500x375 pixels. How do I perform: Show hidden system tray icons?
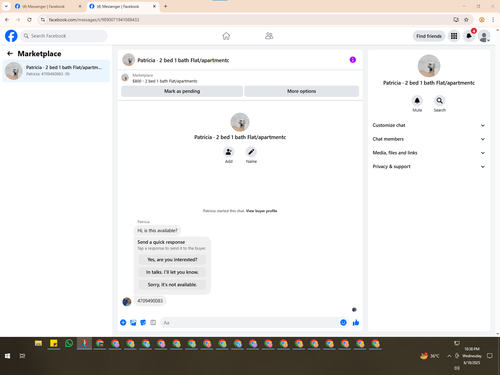pos(449,356)
